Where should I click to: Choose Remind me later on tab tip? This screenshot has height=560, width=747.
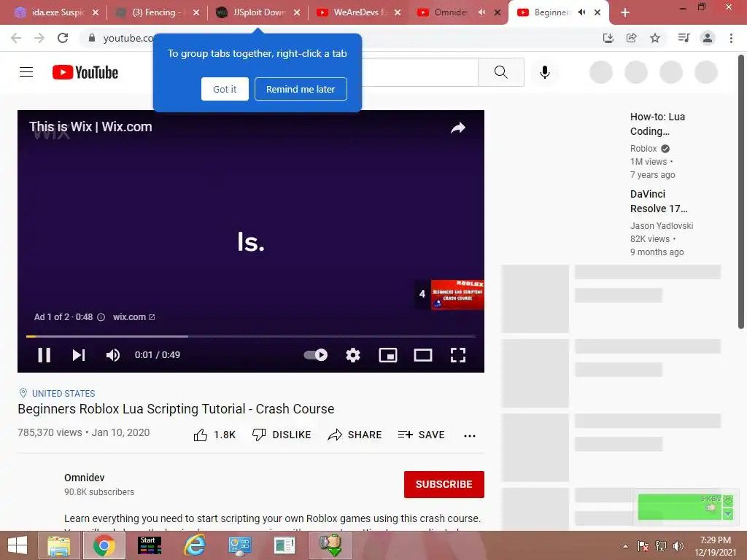[301, 89]
